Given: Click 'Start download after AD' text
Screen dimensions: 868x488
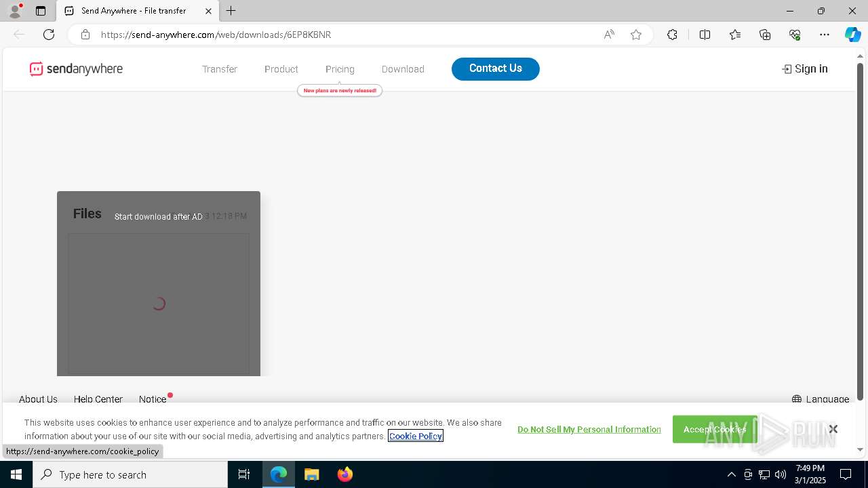Looking at the screenshot, I should point(159,217).
